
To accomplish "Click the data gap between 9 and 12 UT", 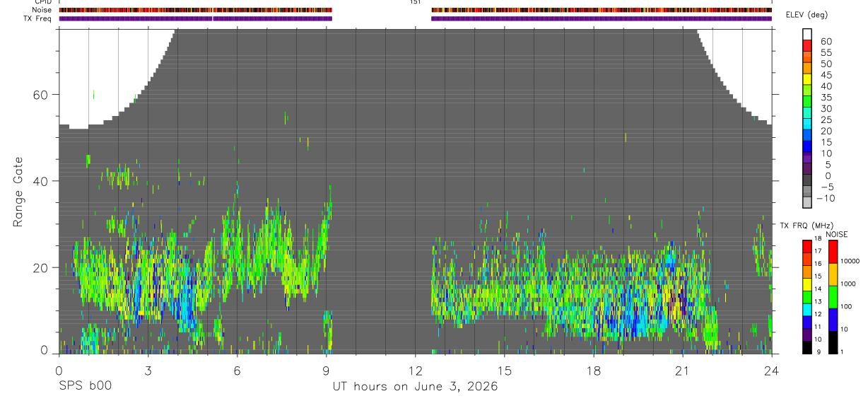I will pyautogui.click(x=382, y=191).
